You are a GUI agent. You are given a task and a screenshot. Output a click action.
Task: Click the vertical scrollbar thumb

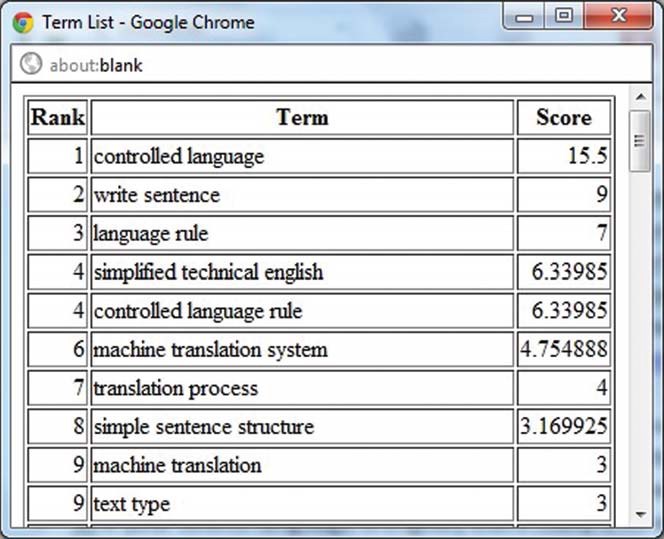click(x=640, y=141)
